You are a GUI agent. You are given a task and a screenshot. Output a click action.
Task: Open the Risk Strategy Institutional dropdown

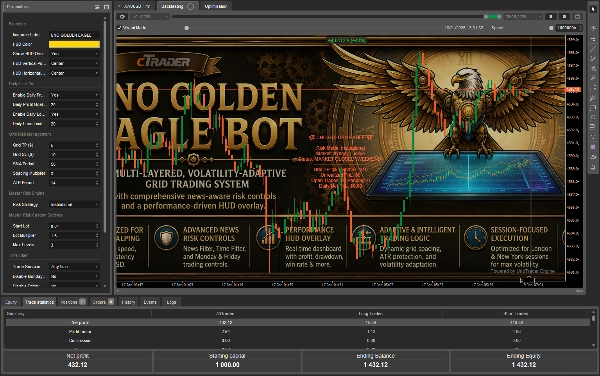pyautogui.click(x=74, y=205)
